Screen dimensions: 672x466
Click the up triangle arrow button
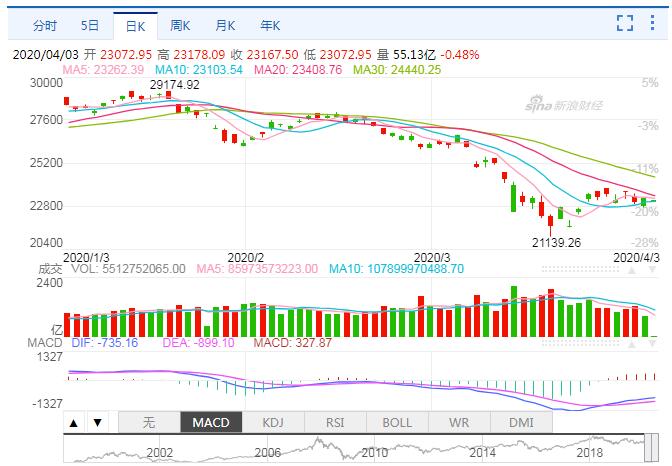point(74,423)
